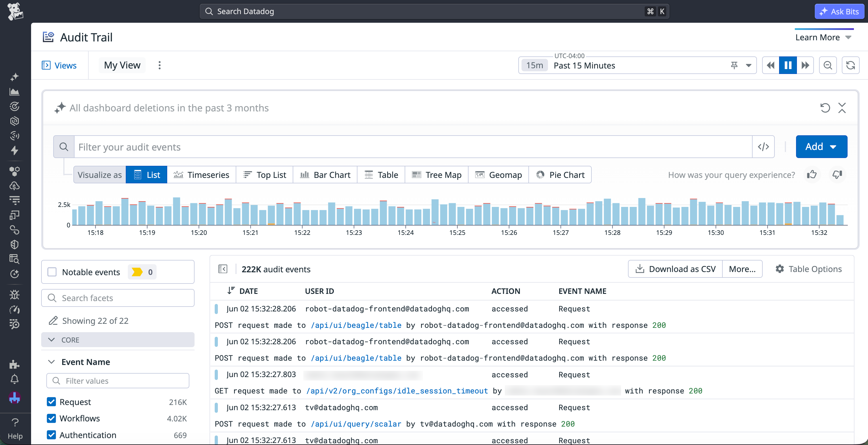Screen dimensions: 868x445
Task: Click the Filter values field under Event Name
Action: 118,381
